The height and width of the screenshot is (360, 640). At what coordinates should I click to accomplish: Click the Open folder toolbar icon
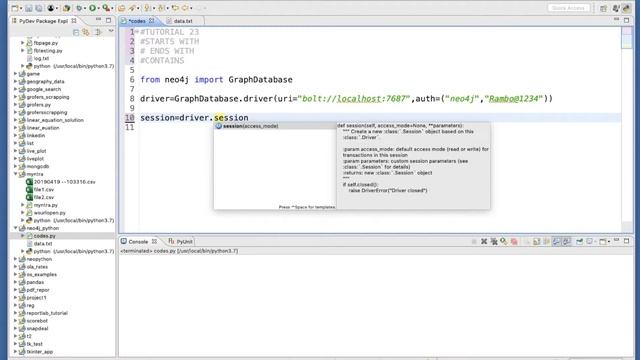click(x=121, y=8)
